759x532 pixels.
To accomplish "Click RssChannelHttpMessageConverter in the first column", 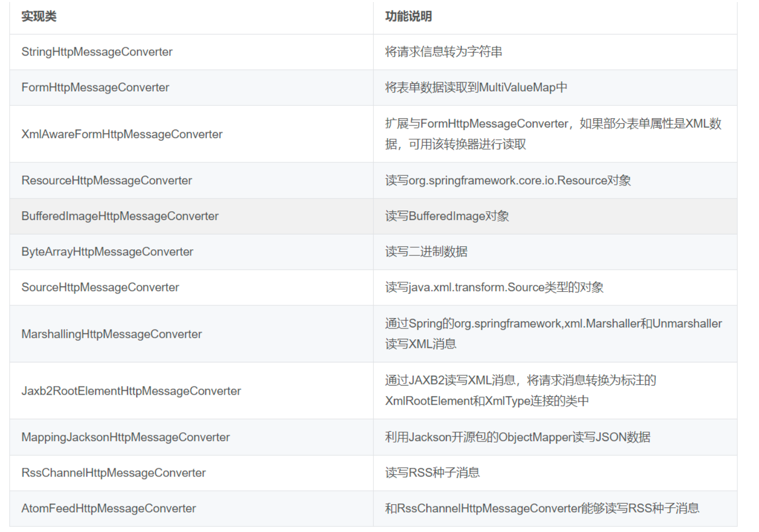I will (114, 473).
